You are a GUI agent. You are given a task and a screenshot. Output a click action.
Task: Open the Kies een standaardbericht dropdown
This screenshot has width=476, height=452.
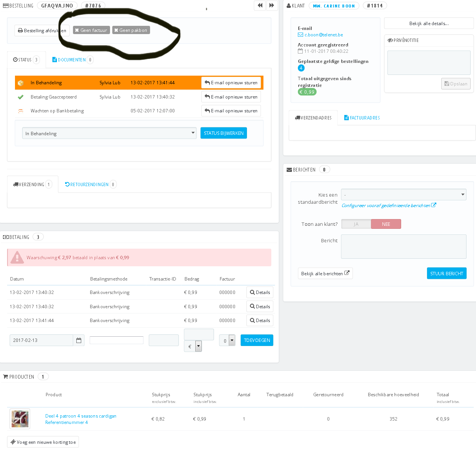[x=404, y=195]
